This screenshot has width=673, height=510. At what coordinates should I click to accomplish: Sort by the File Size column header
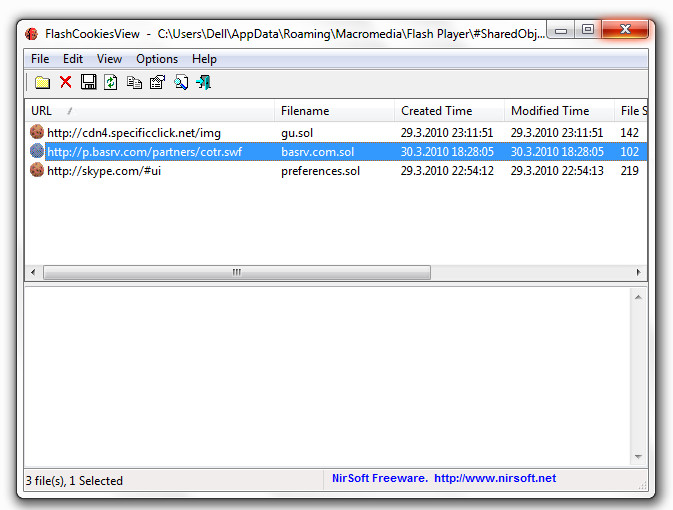point(631,111)
